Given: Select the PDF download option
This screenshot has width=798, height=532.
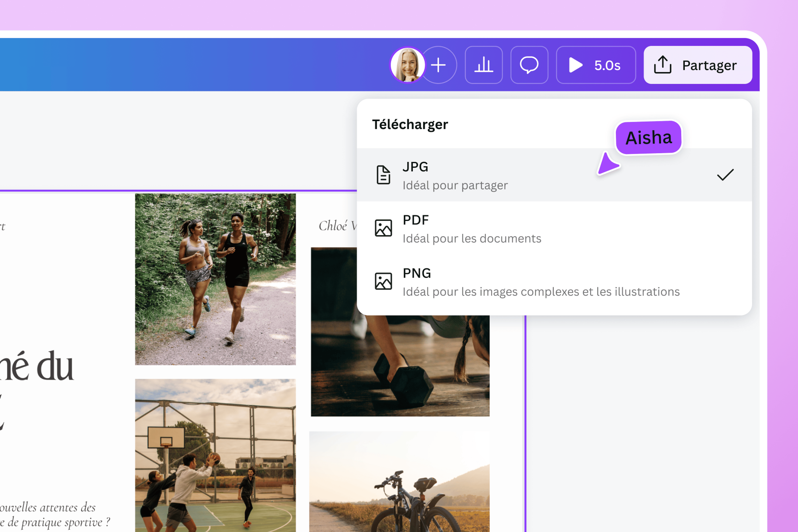Looking at the screenshot, I should coord(554,228).
